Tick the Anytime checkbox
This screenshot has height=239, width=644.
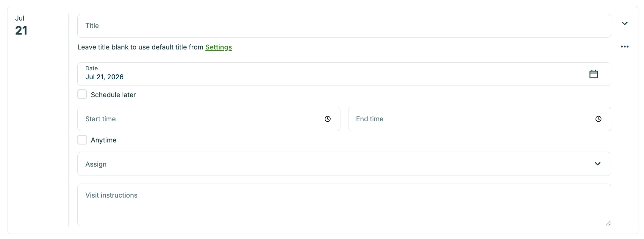tap(82, 140)
